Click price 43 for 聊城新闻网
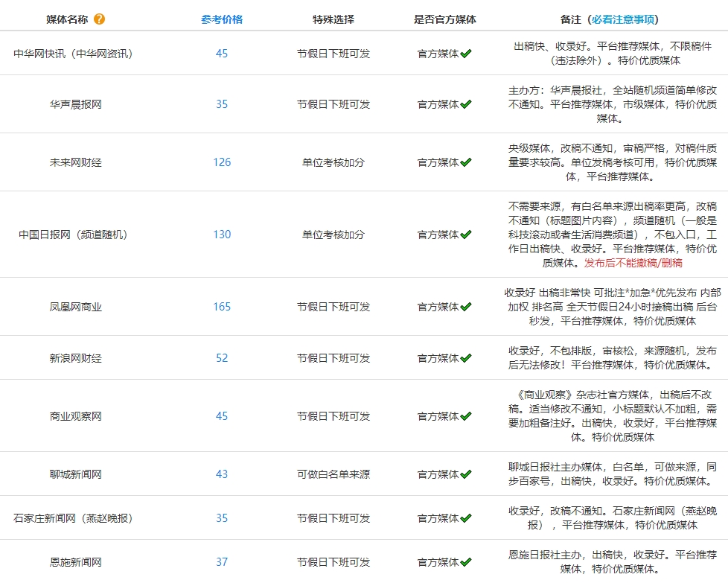728x583 pixels. coord(222,474)
